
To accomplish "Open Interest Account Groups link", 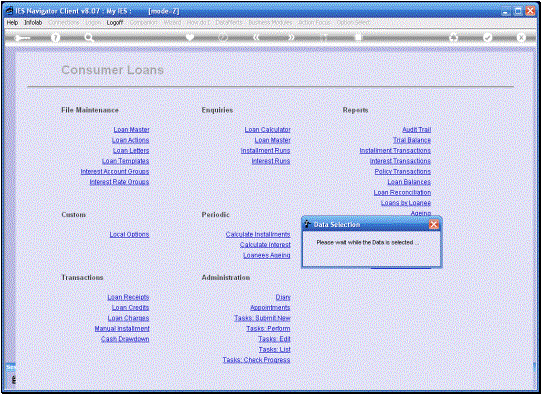I will [115, 171].
